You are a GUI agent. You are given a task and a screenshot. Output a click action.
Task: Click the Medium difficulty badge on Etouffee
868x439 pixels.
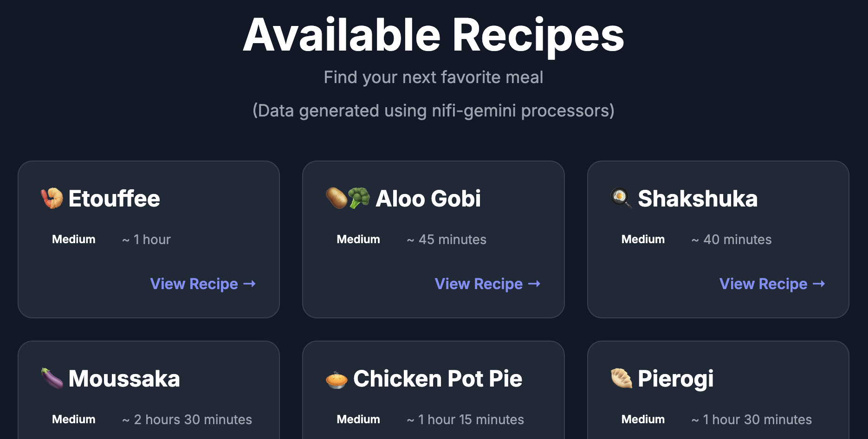(x=74, y=239)
